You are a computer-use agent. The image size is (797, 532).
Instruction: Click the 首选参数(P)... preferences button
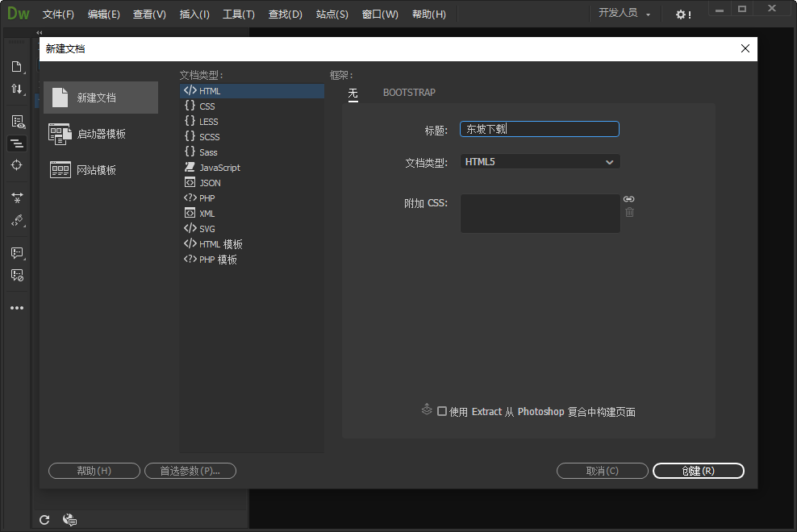pos(190,471)
